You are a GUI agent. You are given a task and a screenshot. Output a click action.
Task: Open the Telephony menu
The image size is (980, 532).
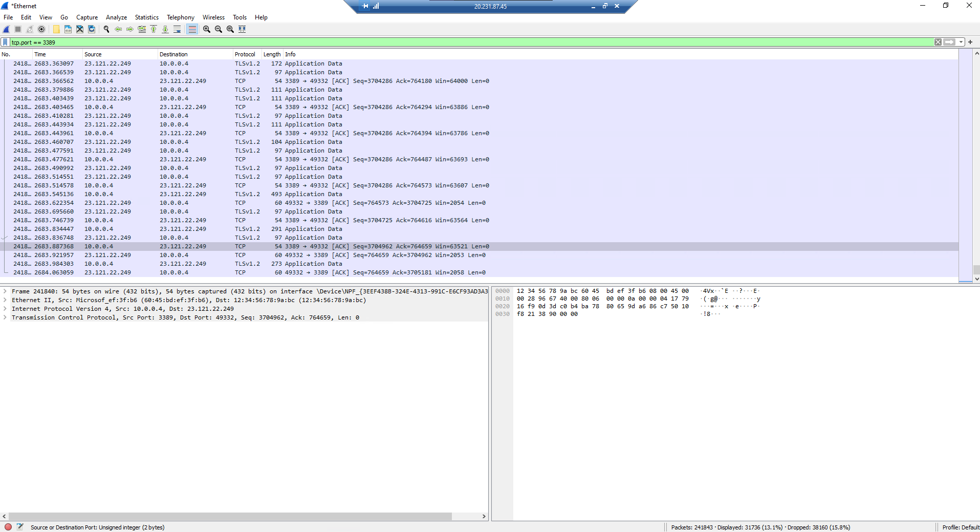pos(180,17)
